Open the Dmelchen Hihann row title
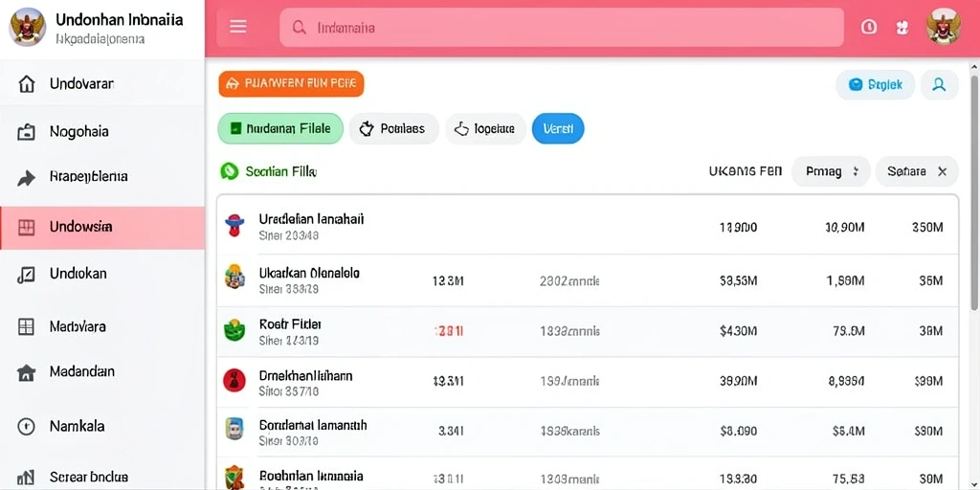This screenshot has width=980, height=490. pyautogui.click(x=305, y=375)
